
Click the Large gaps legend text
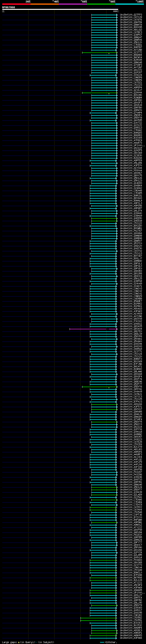[x=28, y=642]
